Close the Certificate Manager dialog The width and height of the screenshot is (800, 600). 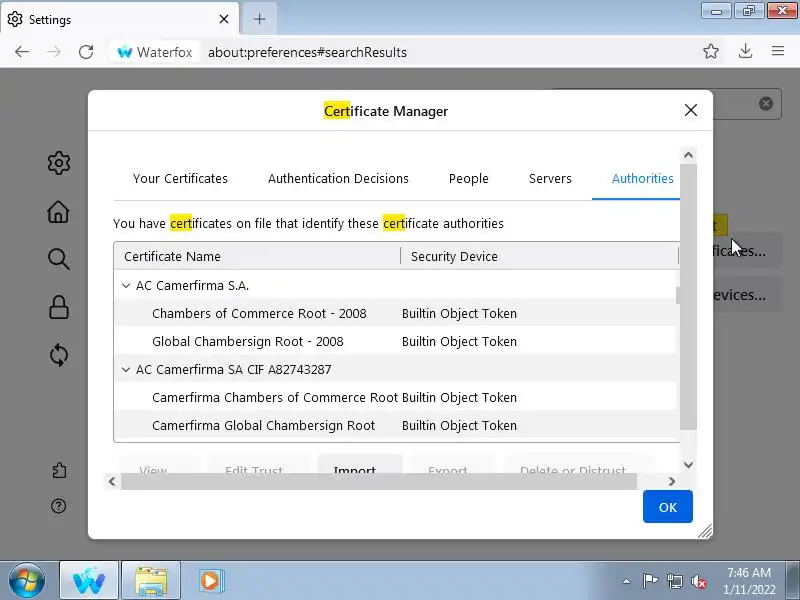pos(691,110)
